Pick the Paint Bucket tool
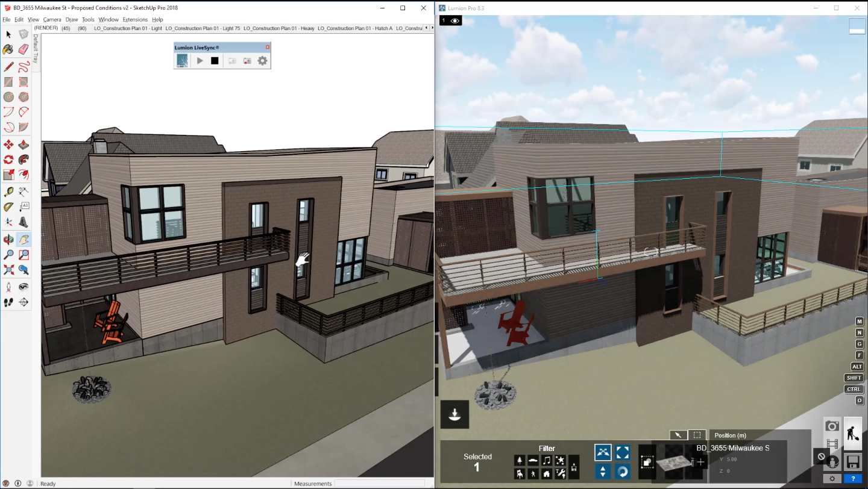This screenshot has width=868, height=489. click(x=8, y=49)
